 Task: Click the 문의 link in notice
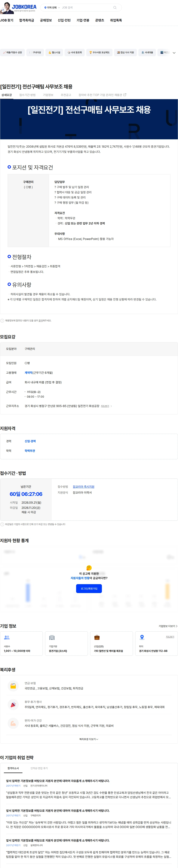(x=41, y=320)
